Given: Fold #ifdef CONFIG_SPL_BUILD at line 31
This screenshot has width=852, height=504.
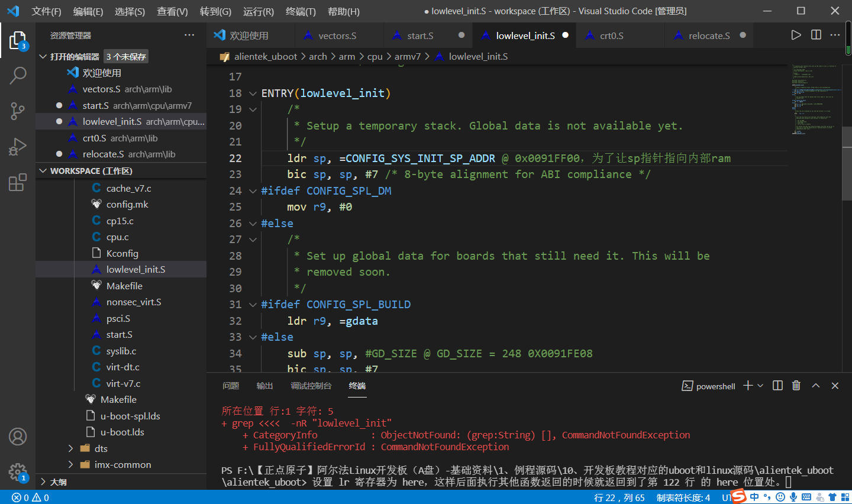Looking at the screenshot, I should click(x=253, y=304).
